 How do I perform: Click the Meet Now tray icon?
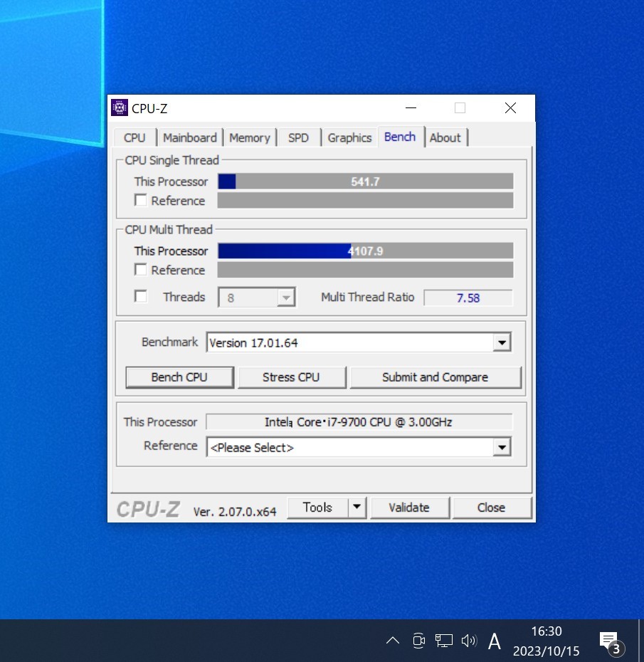tap(418, 641)
